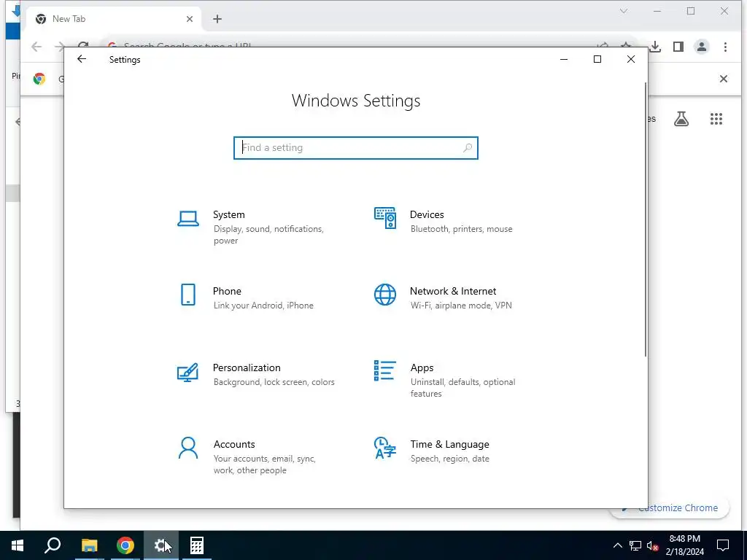
Task: Open Chrome tab search chevron
Action: (x=624, y=11)
